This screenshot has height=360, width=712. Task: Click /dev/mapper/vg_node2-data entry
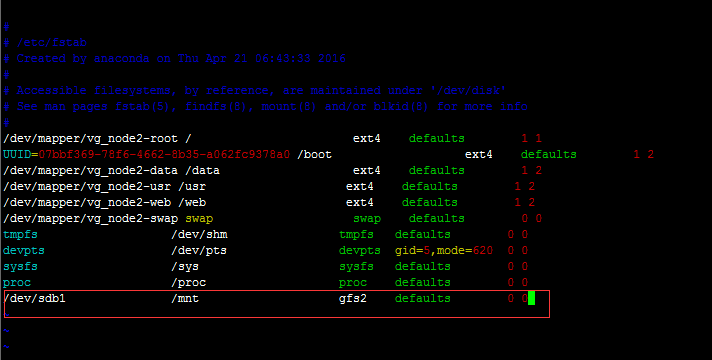(90, 170)
